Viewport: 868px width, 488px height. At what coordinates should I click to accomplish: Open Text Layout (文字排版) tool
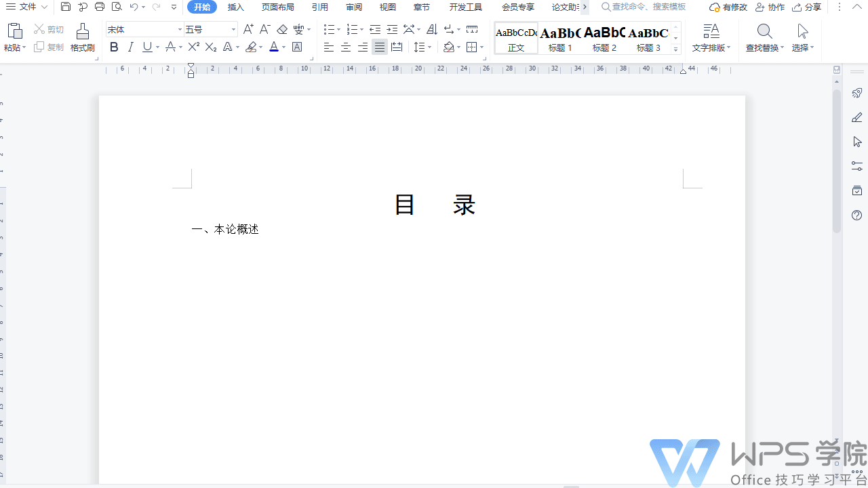tap(711, 37)
